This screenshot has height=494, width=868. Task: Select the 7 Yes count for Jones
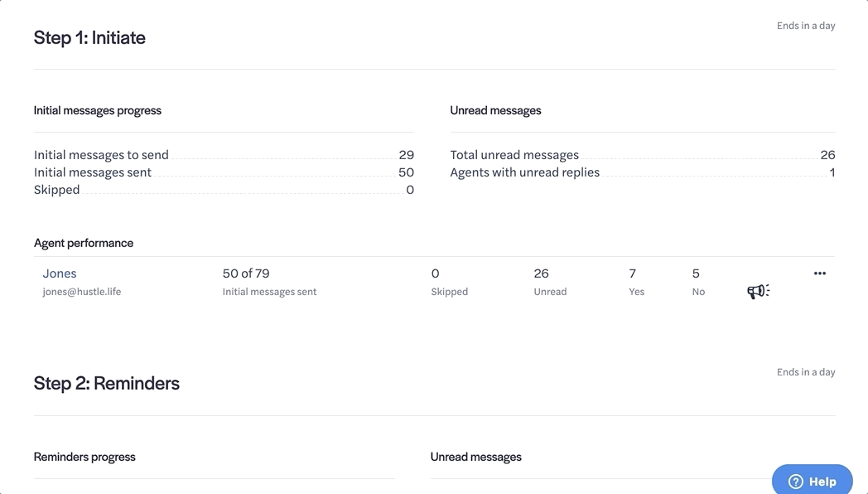click(633, 274)
